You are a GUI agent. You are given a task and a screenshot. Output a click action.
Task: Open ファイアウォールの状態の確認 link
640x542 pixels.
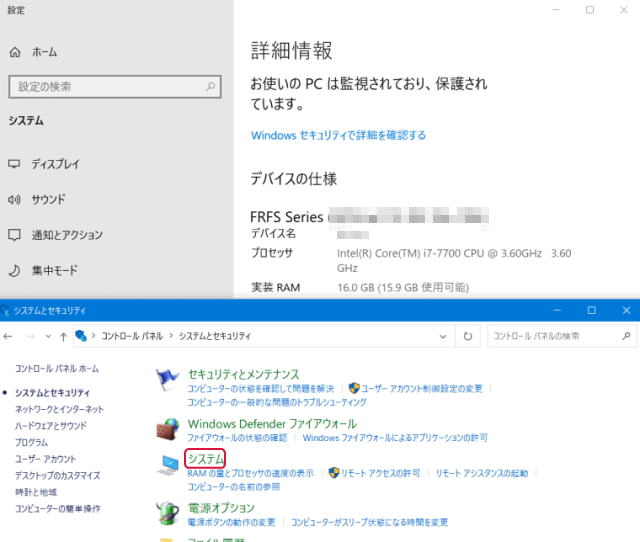[237, 438]
